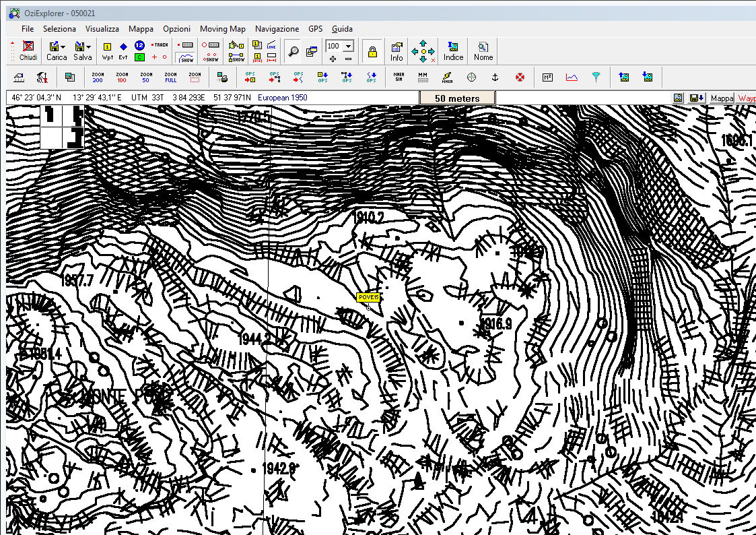Open the Navigazione menu
The image size is (756, 535).
(277, 29)
